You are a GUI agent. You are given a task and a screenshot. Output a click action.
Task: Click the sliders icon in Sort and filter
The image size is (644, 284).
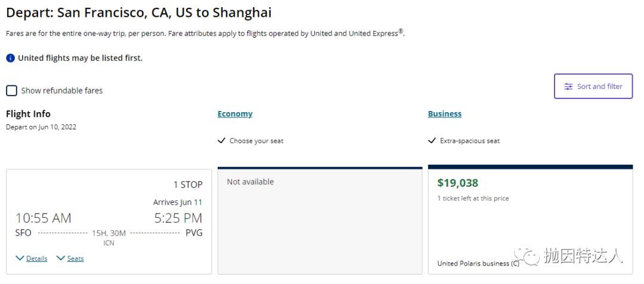[568, 87]
